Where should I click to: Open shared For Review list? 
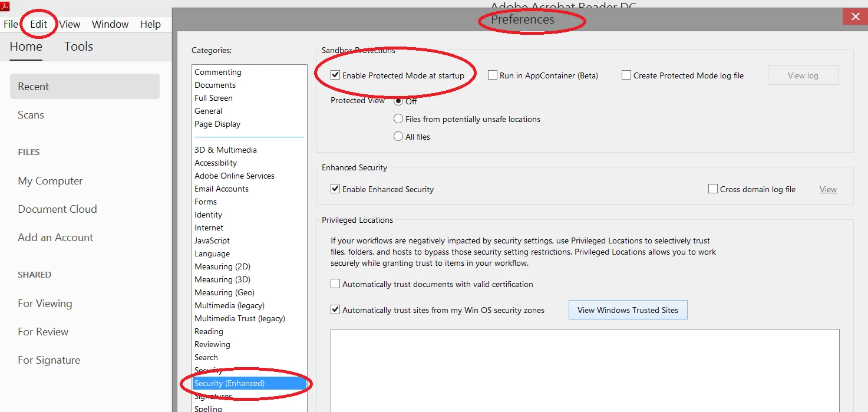tap(43, 332)
